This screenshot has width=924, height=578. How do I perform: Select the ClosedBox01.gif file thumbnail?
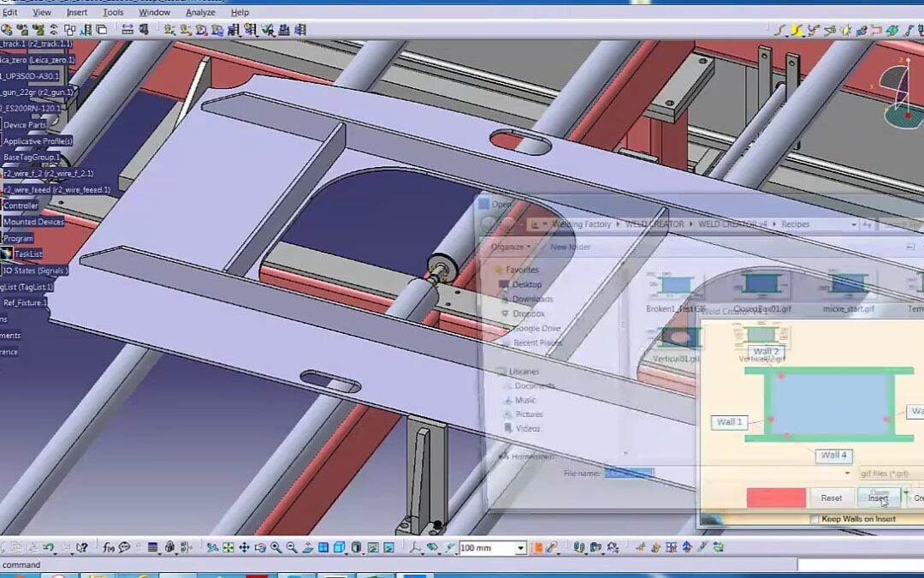tap(762, 292)
